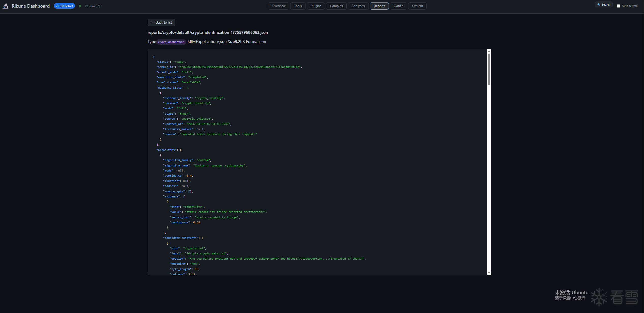Switch to the Tools tab
This screenshot has width=644, height=313.
click(298, 6)
